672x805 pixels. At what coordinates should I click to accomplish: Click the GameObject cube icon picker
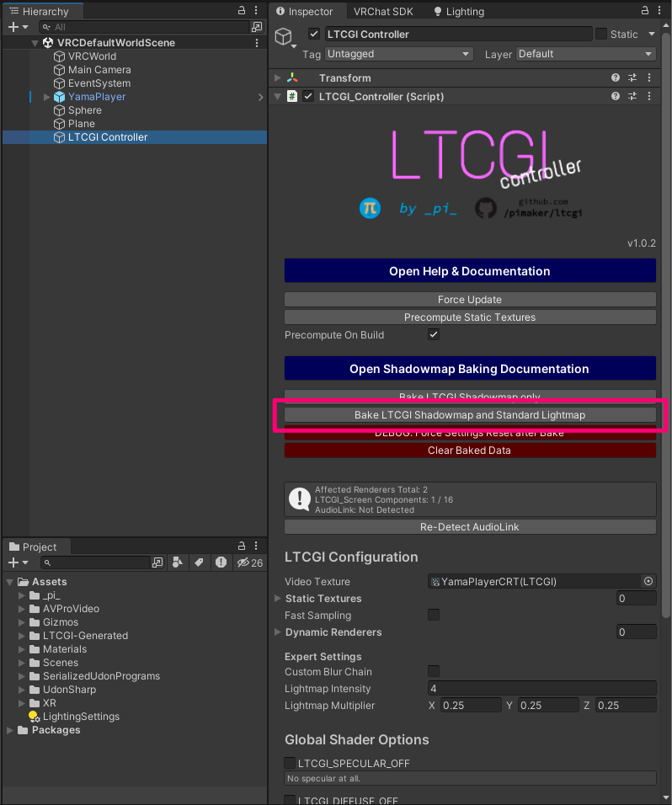click(x=285, y=37)
